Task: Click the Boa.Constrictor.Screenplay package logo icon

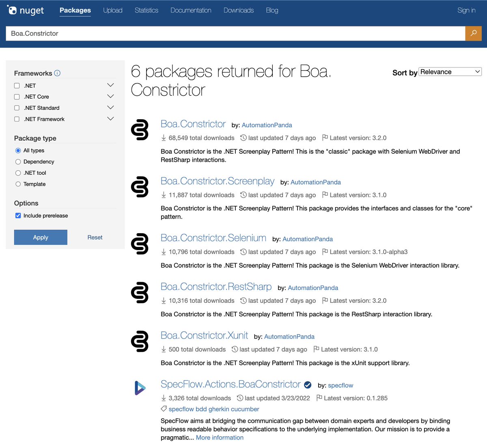Action: (140, 187)
